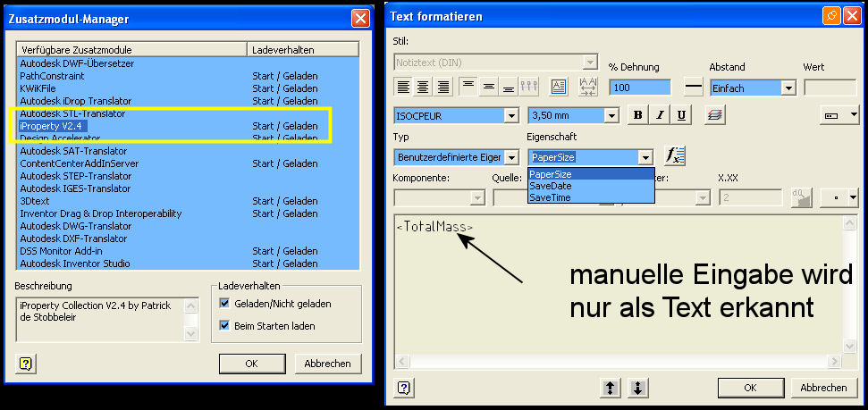
Task: Select Autodesk DWF-Übersetzer row
Action: pos(189,63)
